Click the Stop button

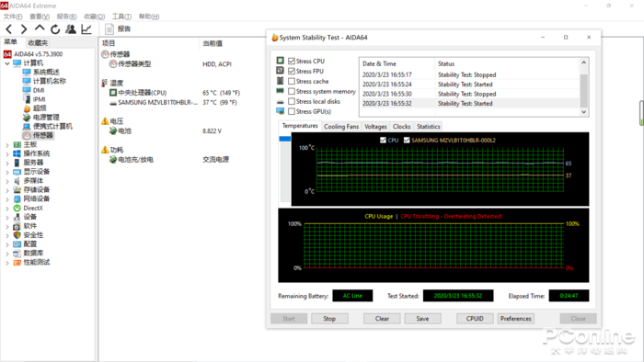(329, 319)
